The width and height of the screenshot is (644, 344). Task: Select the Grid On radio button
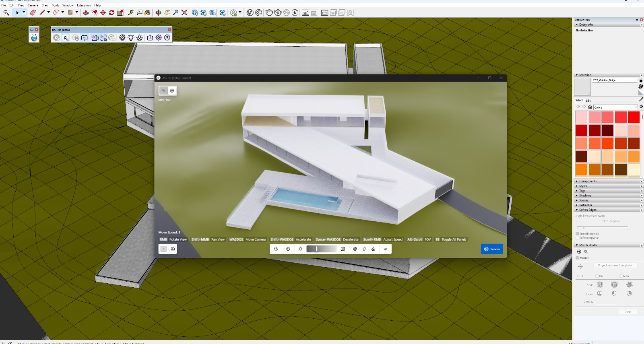tap(597, 276)
